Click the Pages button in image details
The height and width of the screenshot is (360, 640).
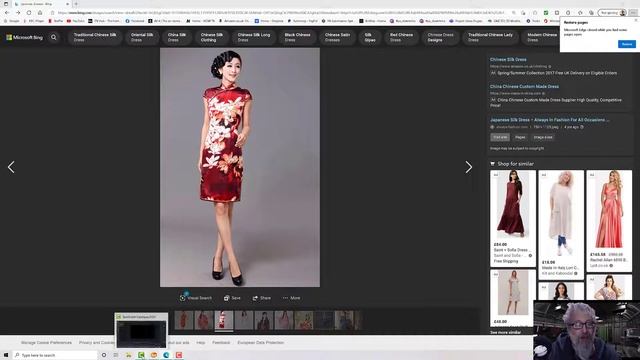point(520,137)
